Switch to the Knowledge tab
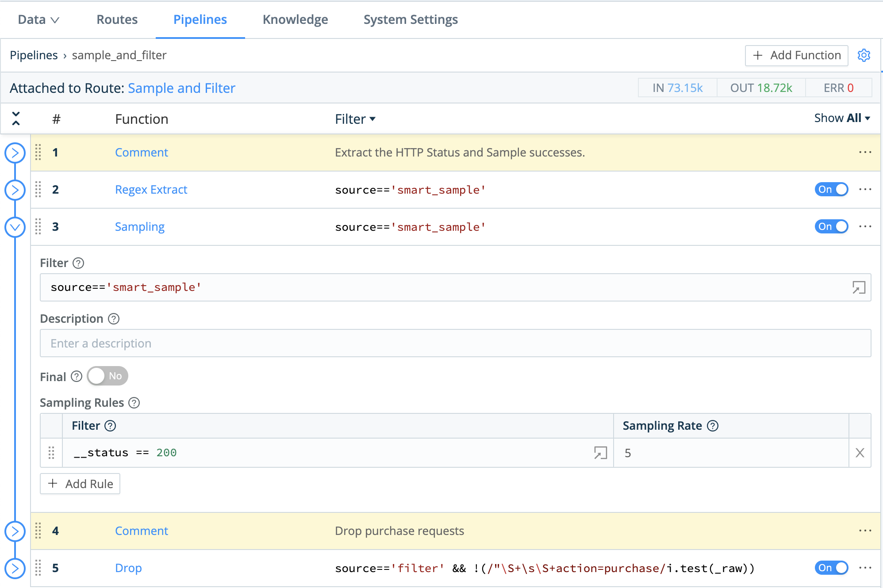The width and height of the screenshot is (883, 588). tap(295, 19)
